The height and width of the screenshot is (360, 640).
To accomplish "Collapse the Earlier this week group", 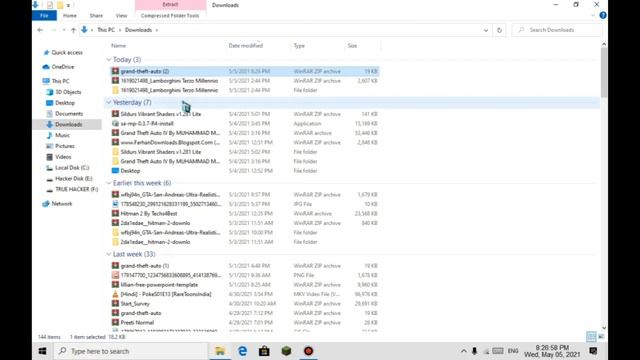I will coord(109,183).
